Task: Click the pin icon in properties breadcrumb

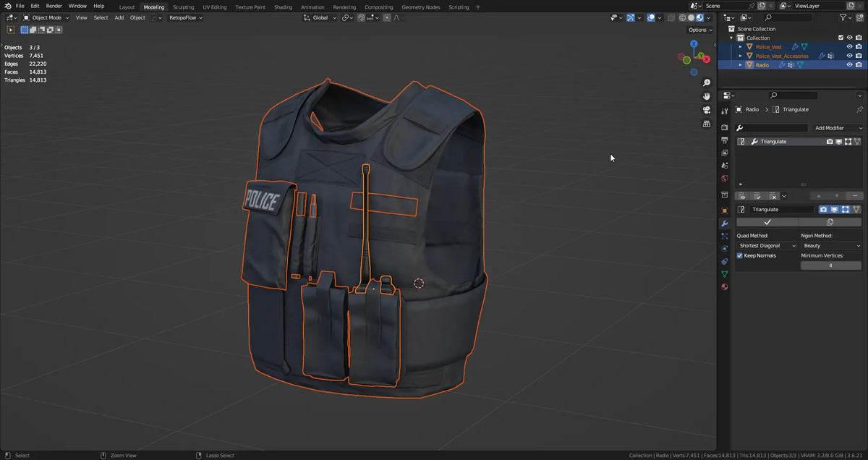Action: click(859, 109)
